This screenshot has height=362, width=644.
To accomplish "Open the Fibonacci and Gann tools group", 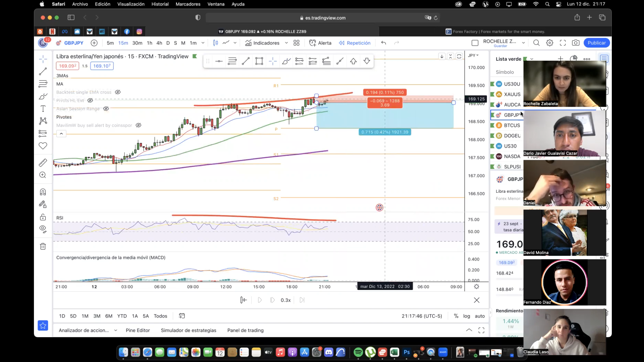I will (x=43, y=84).
